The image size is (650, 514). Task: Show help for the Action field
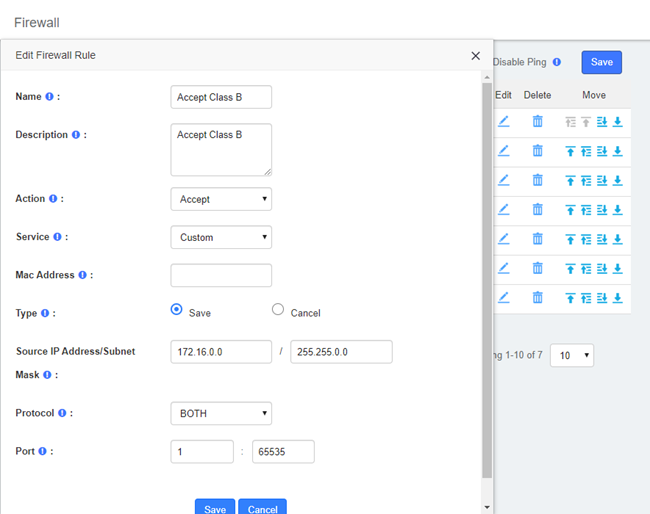pyautogui.click(x=53, y=199)
